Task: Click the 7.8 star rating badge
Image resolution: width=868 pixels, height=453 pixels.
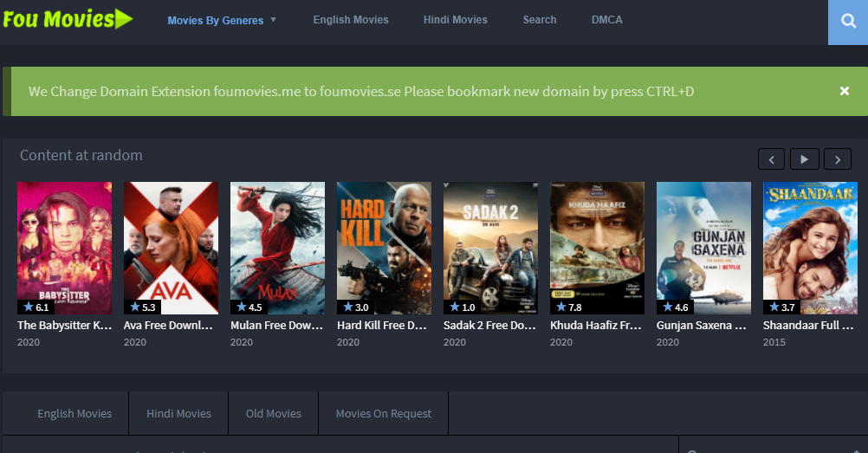Action: [568, 307]
